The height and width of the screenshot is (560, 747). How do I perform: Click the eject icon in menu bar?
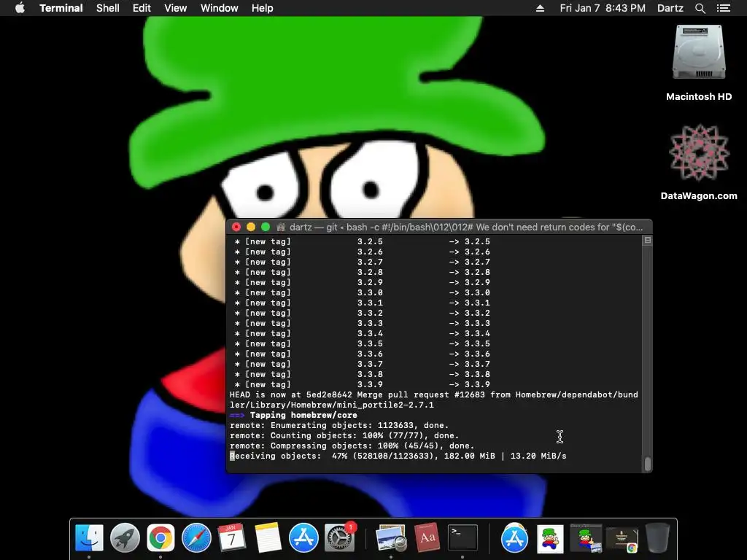tap(541, 8)
